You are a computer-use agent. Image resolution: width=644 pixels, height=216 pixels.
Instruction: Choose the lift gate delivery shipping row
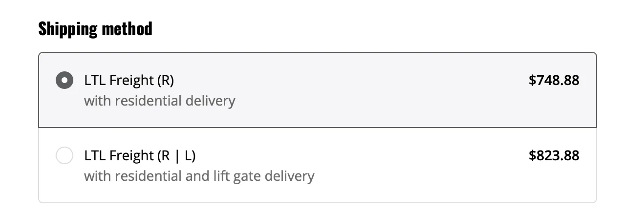tap(318, 165)
